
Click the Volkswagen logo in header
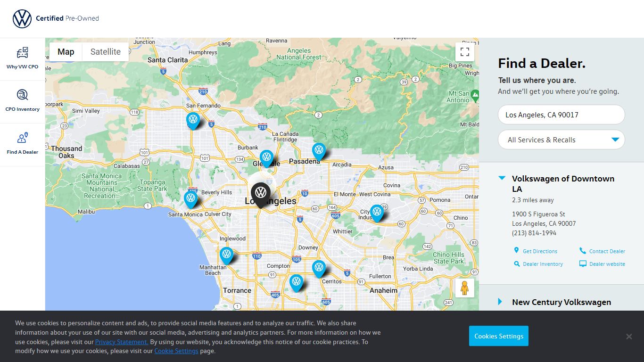coord(22,19)
